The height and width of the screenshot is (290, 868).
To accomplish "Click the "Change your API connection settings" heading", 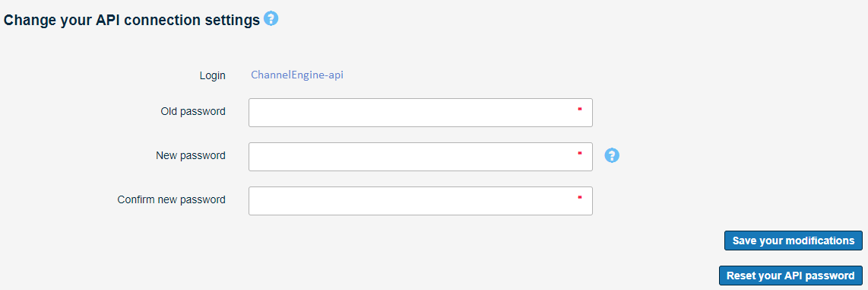I will point(131,21).
